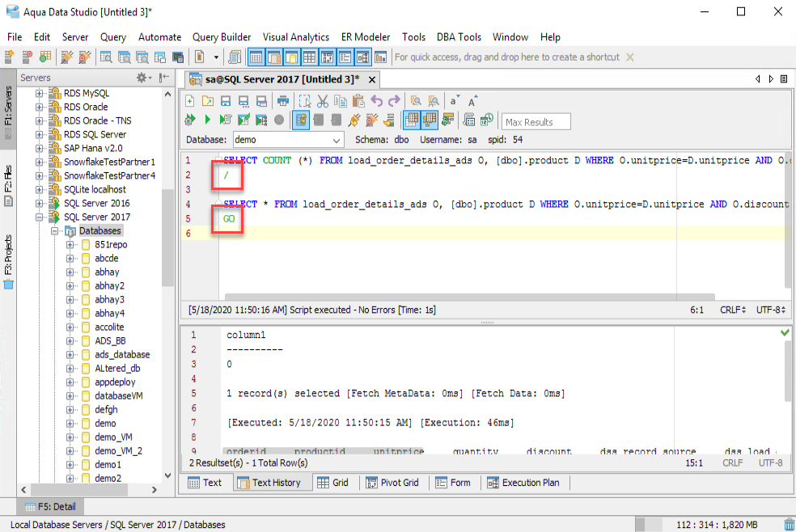This screenshot has height=532, width=796.
Task: Select the abhay2 database in tree
Action: 110,285
